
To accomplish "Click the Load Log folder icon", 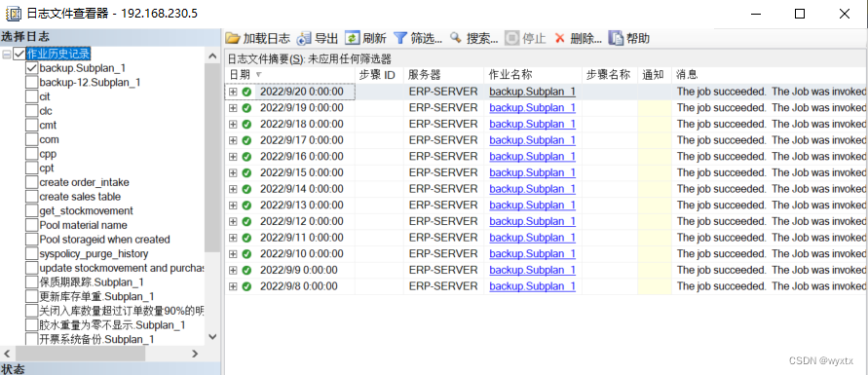I will tap(233, 38).
